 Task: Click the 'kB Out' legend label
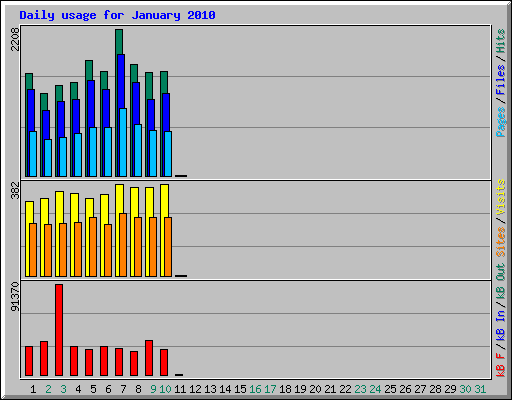click(500, 282)
